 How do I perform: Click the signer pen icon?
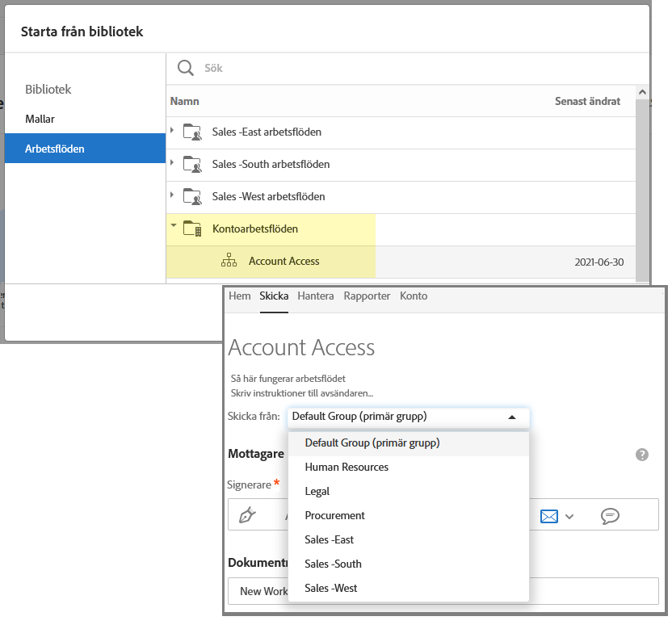[247, 515]
